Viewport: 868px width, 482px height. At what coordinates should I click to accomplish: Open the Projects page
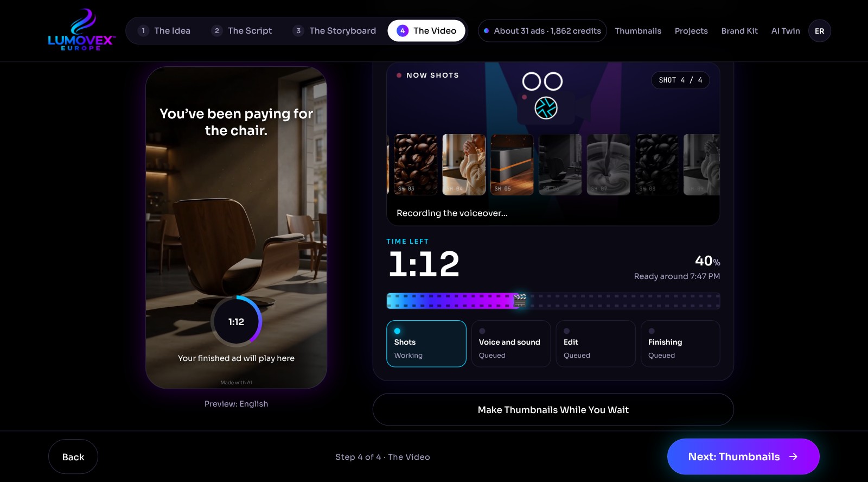(691, 31)
